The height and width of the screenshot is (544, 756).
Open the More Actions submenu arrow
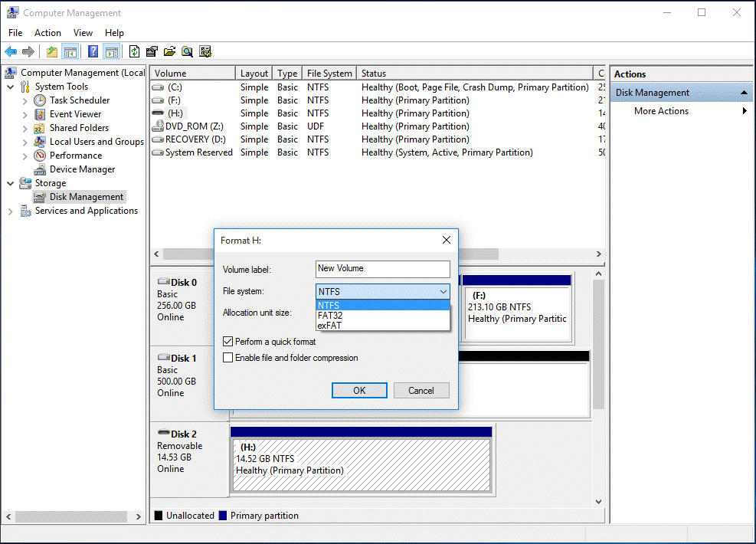tap(745, 111)
